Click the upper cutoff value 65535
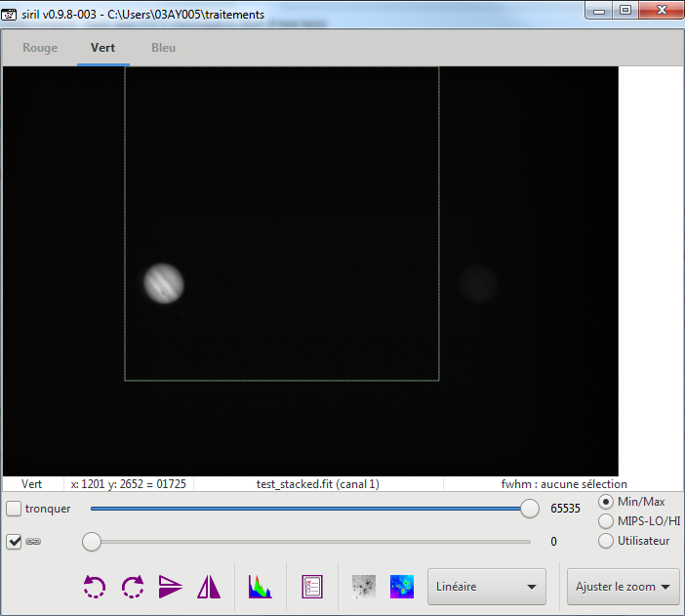The height and width of the screenshot is (616, 685). 565,509
